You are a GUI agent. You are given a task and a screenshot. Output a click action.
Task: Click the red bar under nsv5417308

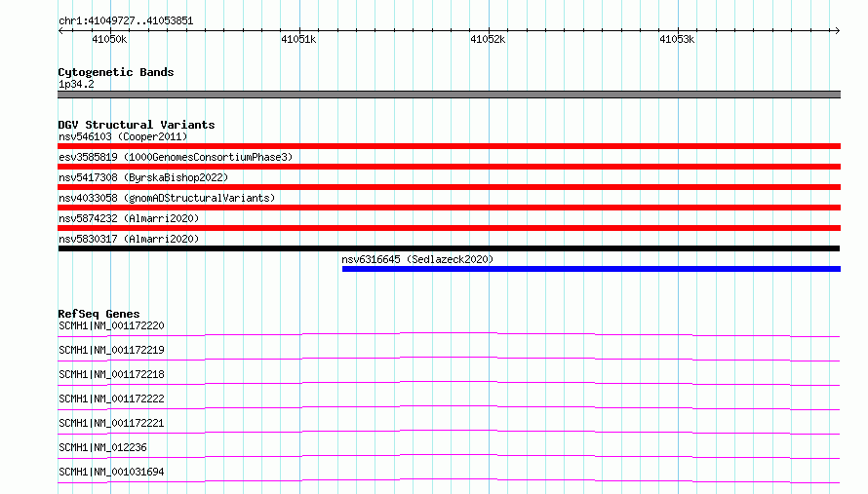[x=449, y=187]
